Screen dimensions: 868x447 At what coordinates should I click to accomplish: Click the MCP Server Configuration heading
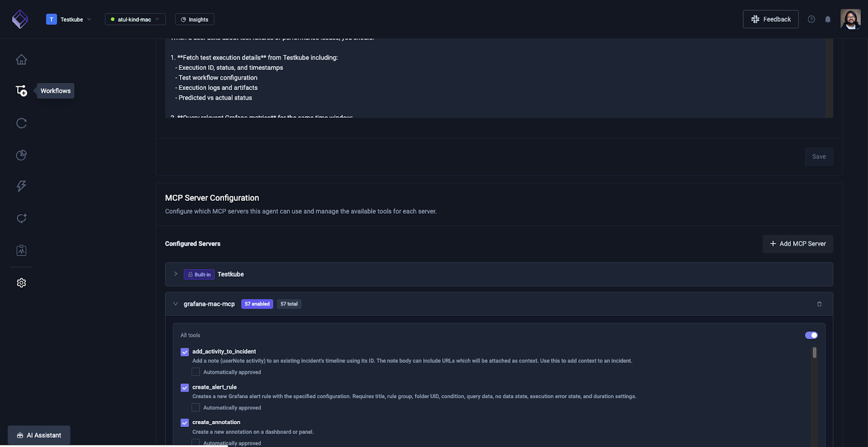click(x=212, y=198)
